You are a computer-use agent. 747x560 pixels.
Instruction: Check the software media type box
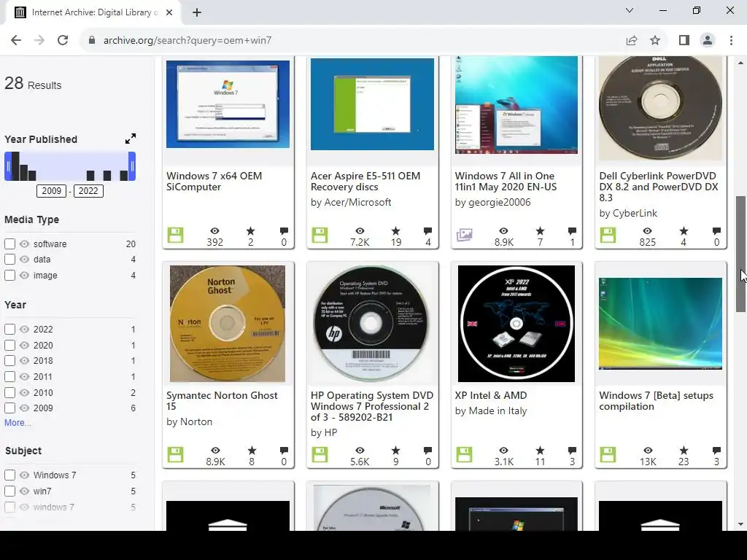[9, 244]
